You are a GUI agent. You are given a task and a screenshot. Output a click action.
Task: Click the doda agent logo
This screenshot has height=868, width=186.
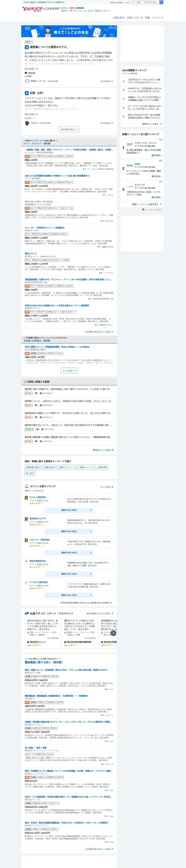(130, 165)
